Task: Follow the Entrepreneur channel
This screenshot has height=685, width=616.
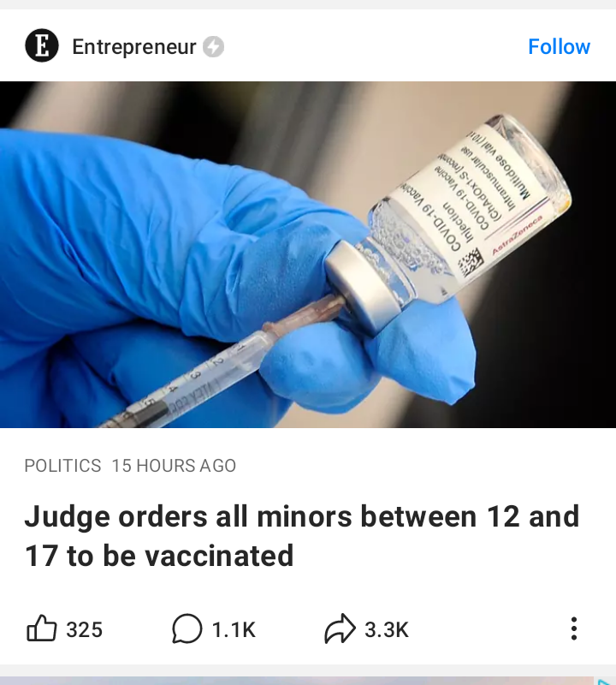Action: 559,47
